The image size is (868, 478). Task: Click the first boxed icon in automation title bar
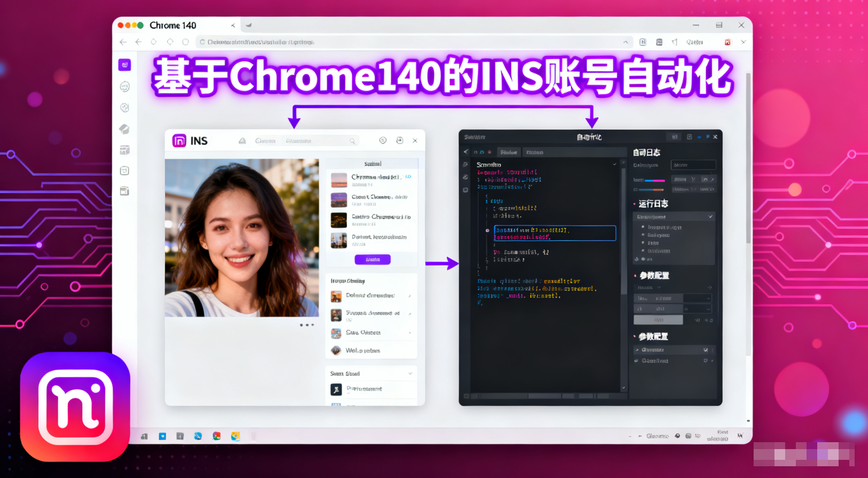click(675, 137)
